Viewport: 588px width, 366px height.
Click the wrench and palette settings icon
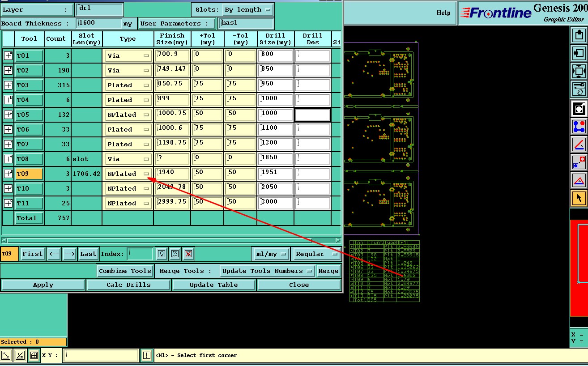click(579, 89)
